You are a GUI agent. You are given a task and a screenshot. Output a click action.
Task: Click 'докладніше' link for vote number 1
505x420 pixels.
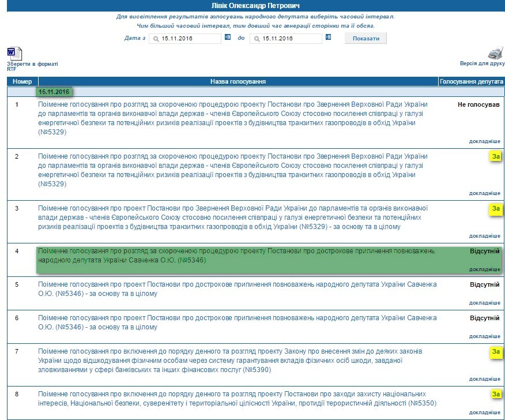coord(484,141)
